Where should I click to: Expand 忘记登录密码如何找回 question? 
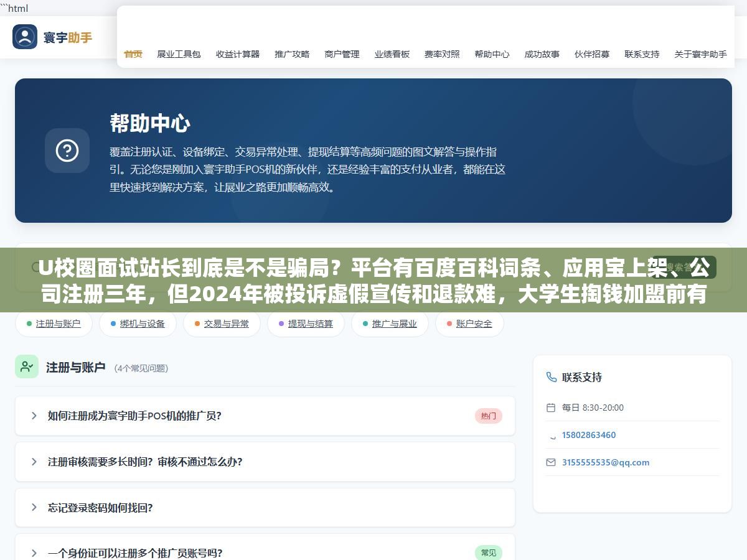pos(265,507)
